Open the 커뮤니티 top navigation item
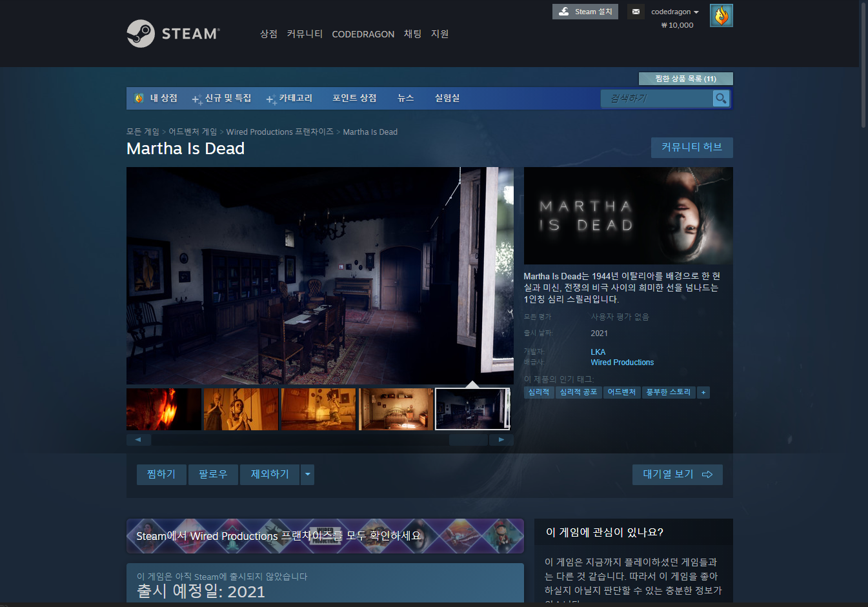Screen dimensions: 868x607 [305, 34]
